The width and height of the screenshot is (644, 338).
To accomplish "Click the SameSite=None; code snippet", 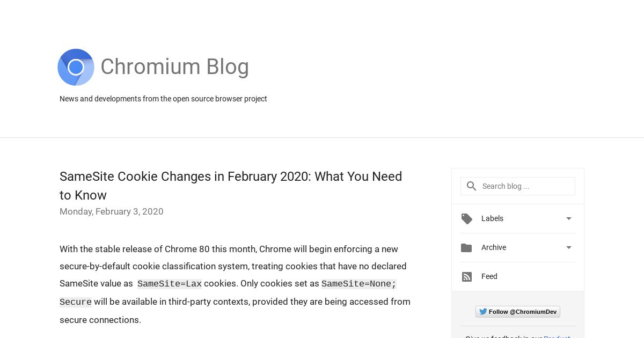I will [359, 284].
